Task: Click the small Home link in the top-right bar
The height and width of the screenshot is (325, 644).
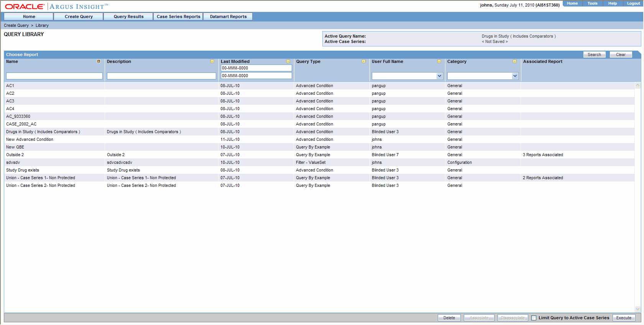Action: (572, 3)
